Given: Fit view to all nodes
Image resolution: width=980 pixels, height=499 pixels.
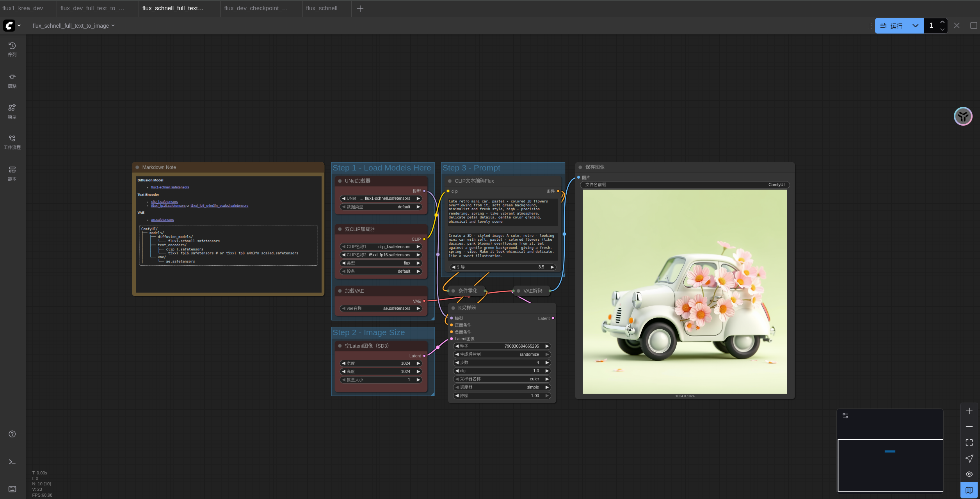Looking at the screenshot, I should coord(969,442).
